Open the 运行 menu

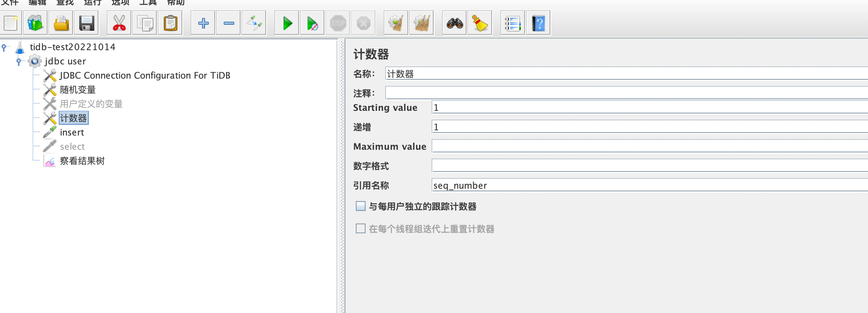(93, 3)
